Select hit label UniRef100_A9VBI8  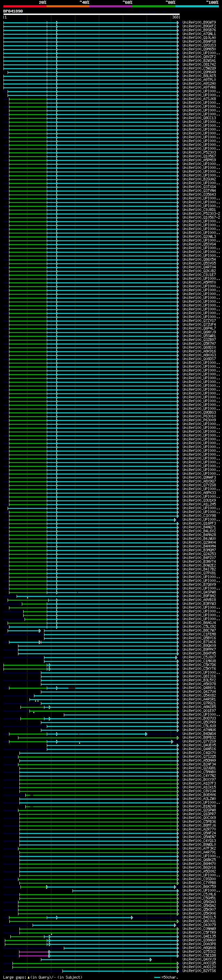[x=199, y=600]
